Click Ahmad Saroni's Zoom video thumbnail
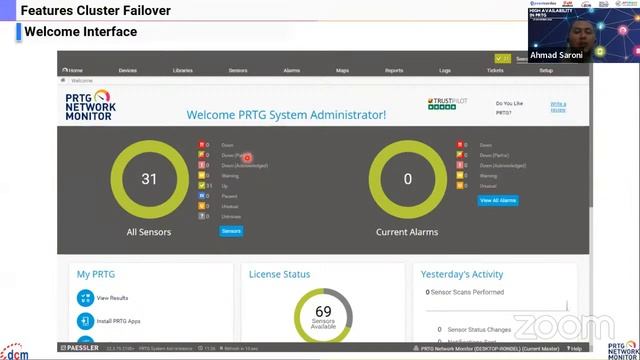This screenshot has height=360, width=640. coord(584,35)
